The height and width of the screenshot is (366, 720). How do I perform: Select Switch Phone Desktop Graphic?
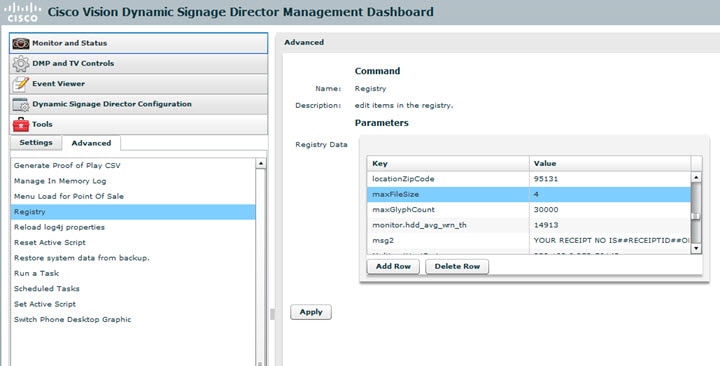[x=133, y=319]
